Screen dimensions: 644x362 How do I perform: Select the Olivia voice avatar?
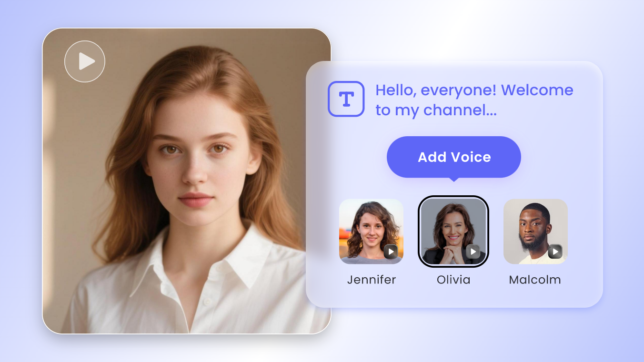453,231
